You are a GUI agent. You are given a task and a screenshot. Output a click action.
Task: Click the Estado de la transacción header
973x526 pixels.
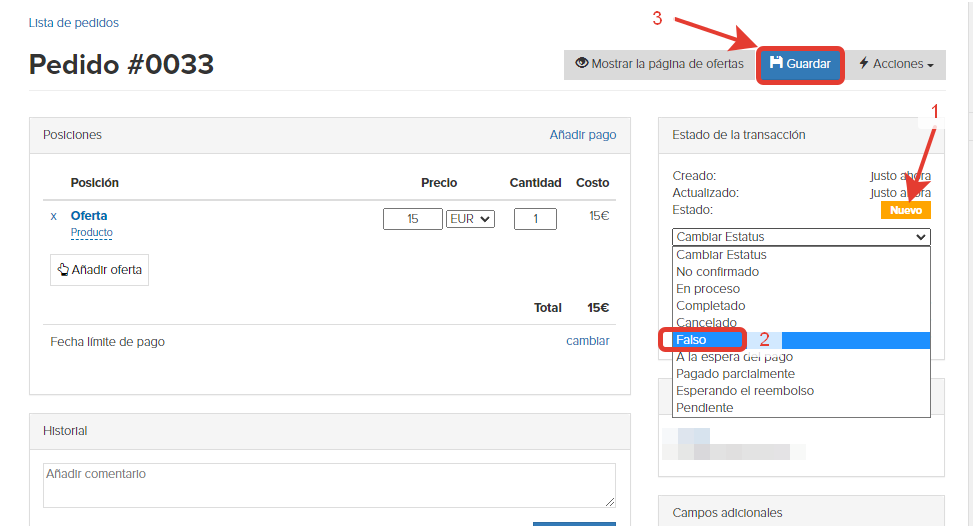(x=801, y=135)
